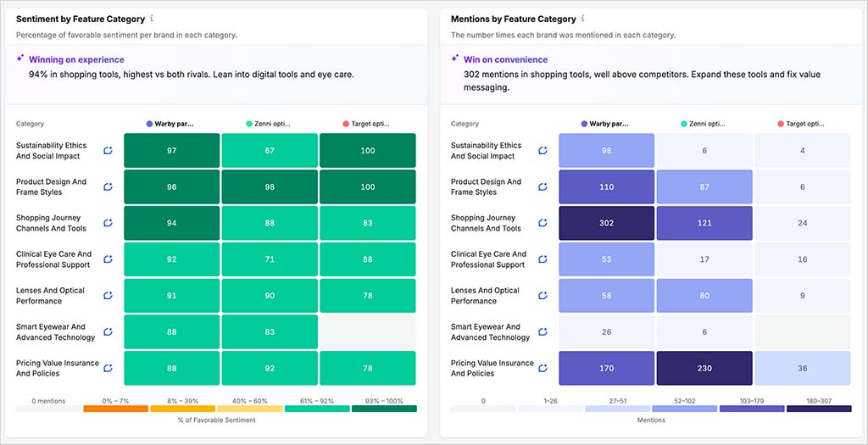Image resolution: width=868 pixels, height=445 pixels.
Task: Click Sustainability Ethics row icon in Mentions panel
Action: coord(543,151)
